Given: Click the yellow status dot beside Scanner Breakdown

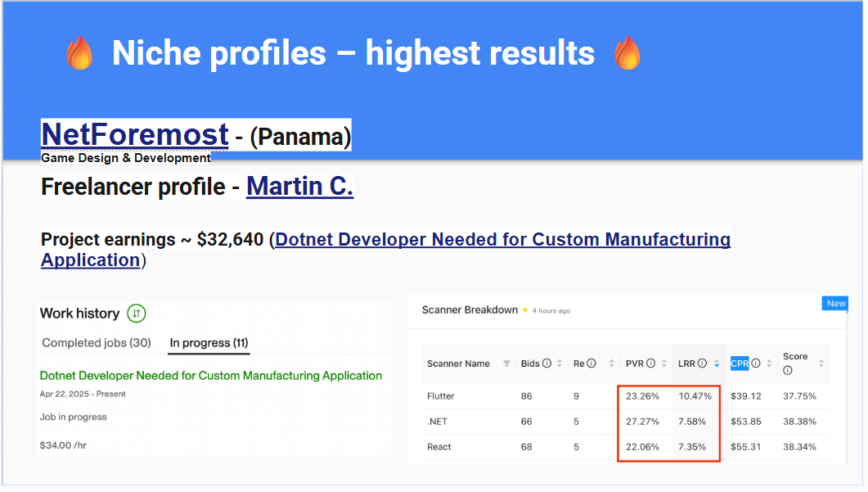Looking at the screenshot, I should pos(525,309).
